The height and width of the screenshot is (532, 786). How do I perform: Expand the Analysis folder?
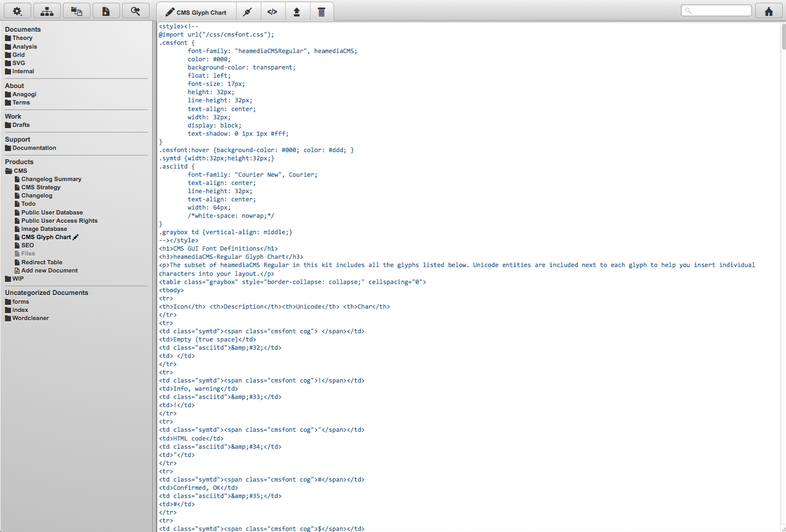pos(21,47)
